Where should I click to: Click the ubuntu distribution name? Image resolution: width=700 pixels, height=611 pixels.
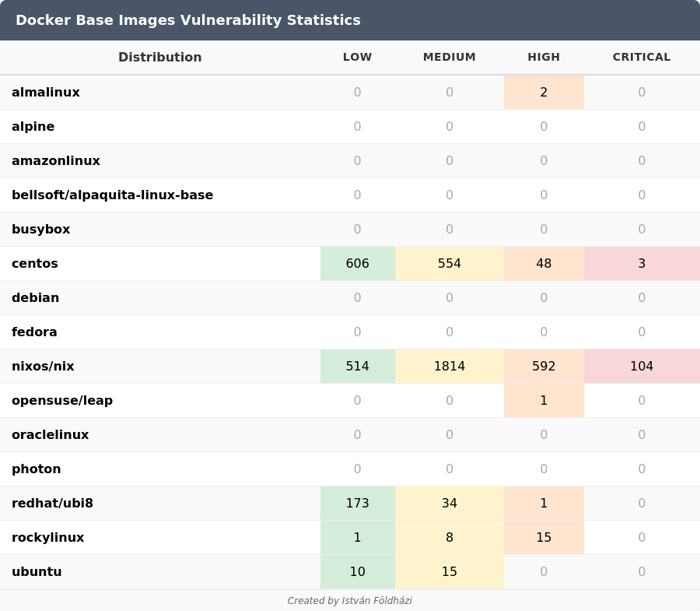point(37,572)
